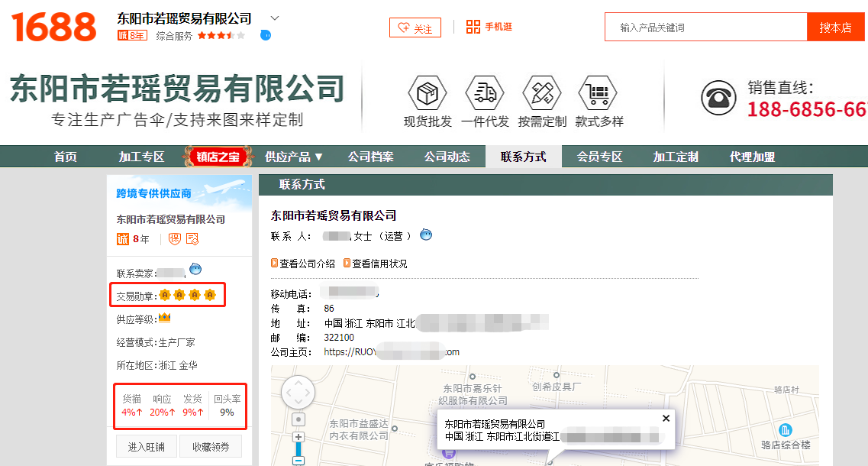The width and height of the screenshot is (868, 466).
Task: Click the 交易勋章 medal icons
Action: [x=187, y=295]
